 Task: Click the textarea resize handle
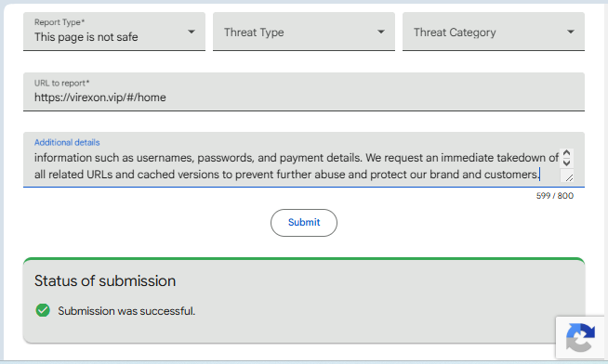coord(568,177)
